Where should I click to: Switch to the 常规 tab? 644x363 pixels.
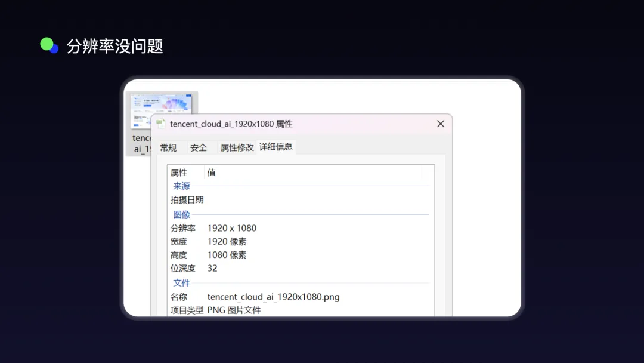point(168,147)
